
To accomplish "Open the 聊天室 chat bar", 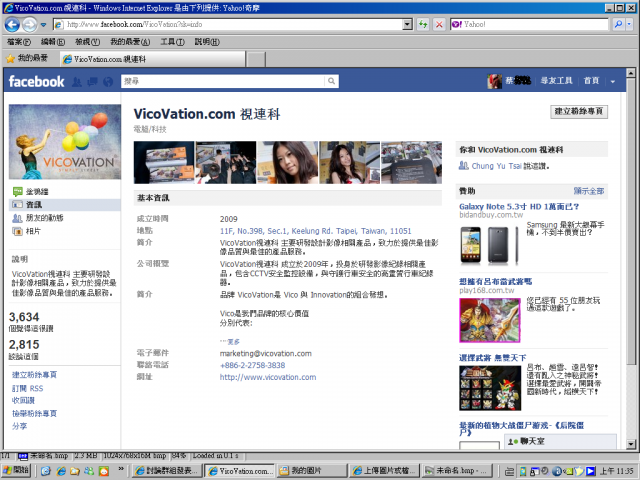I will tap(560, 441).
